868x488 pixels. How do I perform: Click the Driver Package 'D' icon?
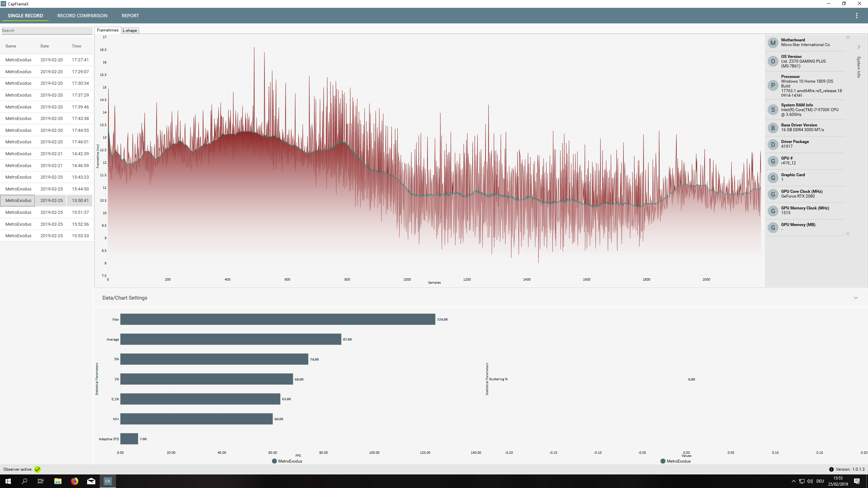pyautogui.click(x=773, y=144)
